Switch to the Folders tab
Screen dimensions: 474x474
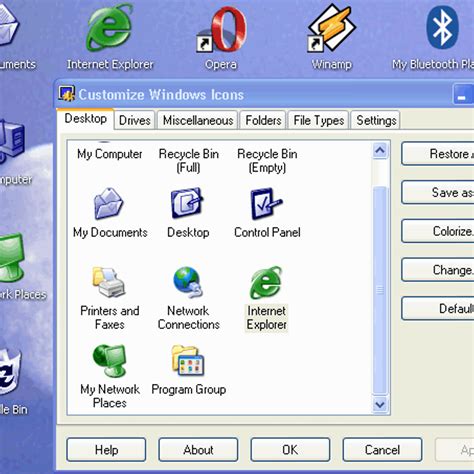point(263,120)
